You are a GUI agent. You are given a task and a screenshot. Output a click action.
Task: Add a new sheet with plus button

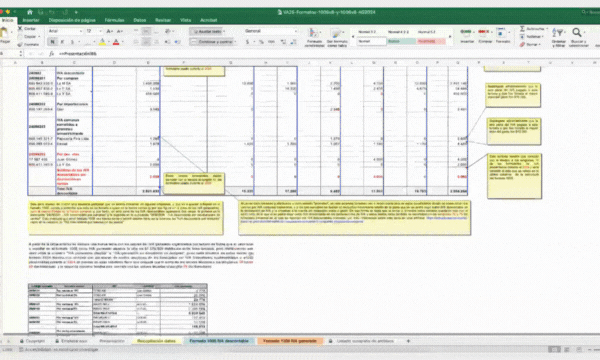408,341
